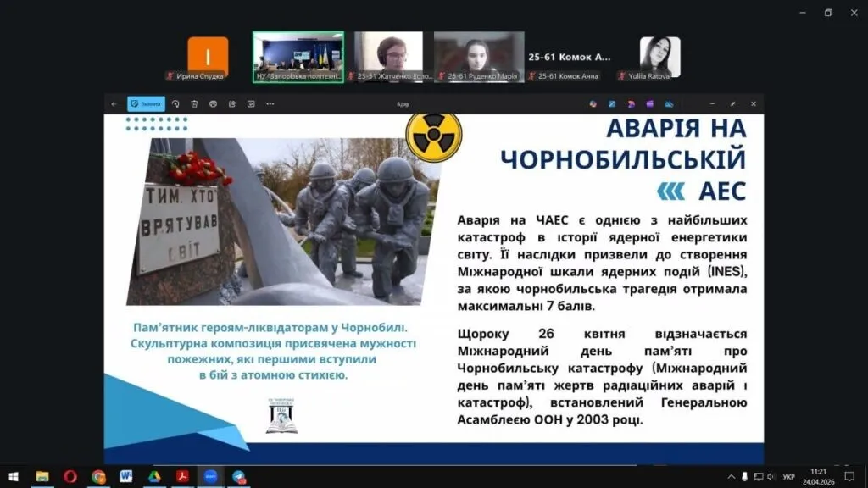The height and width of the screenshot is (488, 868).
Task: Click the purple app icon in Photos toolbar
Action: pos(650,104)
